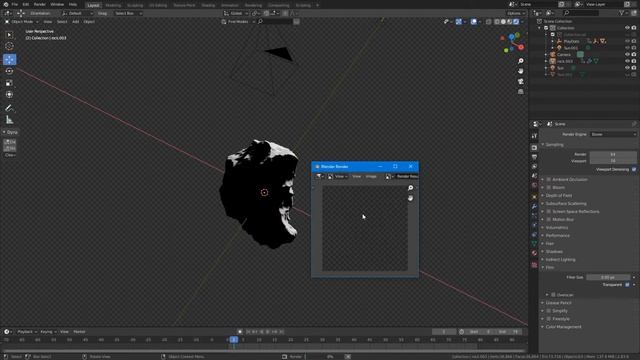
Task: Activate the Rotate tool
Action: pos(9,71)
